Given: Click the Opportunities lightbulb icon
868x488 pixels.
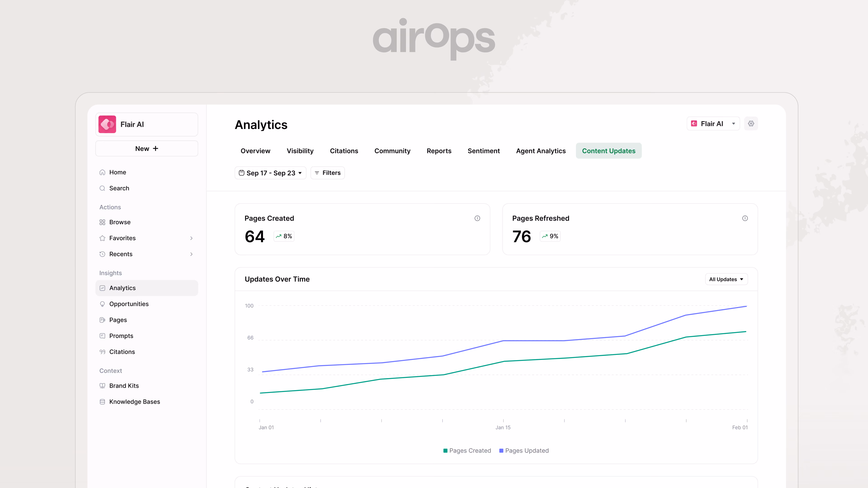Looking at the screenshot, I should 102,304.
